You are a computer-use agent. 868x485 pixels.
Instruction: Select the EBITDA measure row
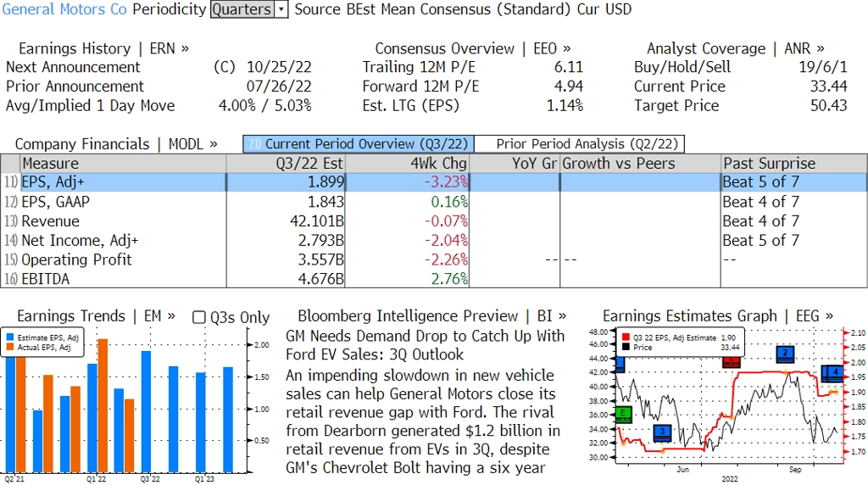coord(434,278)
